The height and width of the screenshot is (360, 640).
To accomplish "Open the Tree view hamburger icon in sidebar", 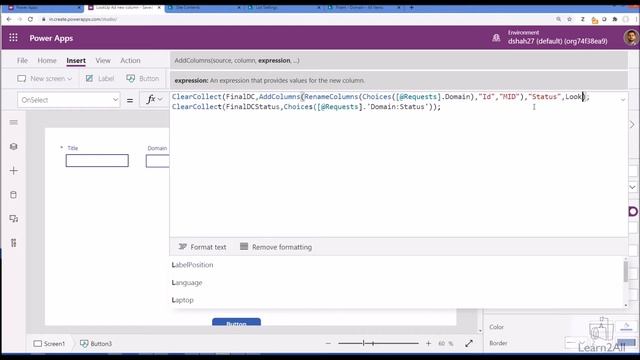I will pos(13,122).
